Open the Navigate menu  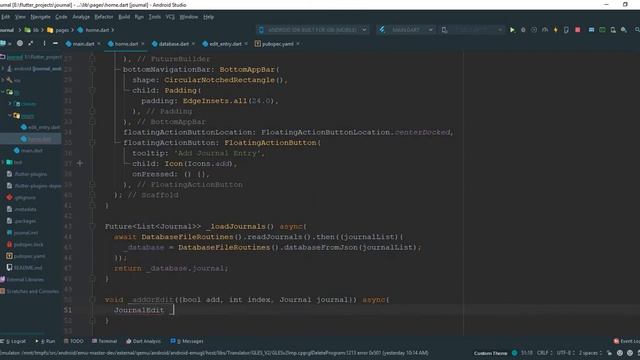[x=40, y=17]
